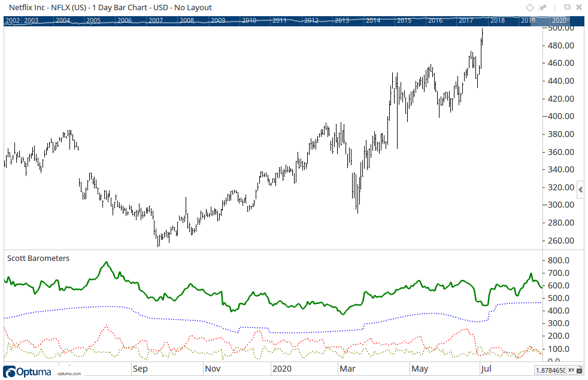Click the 500.00 price scale label
588x380 pixels.
coord(561,28)
